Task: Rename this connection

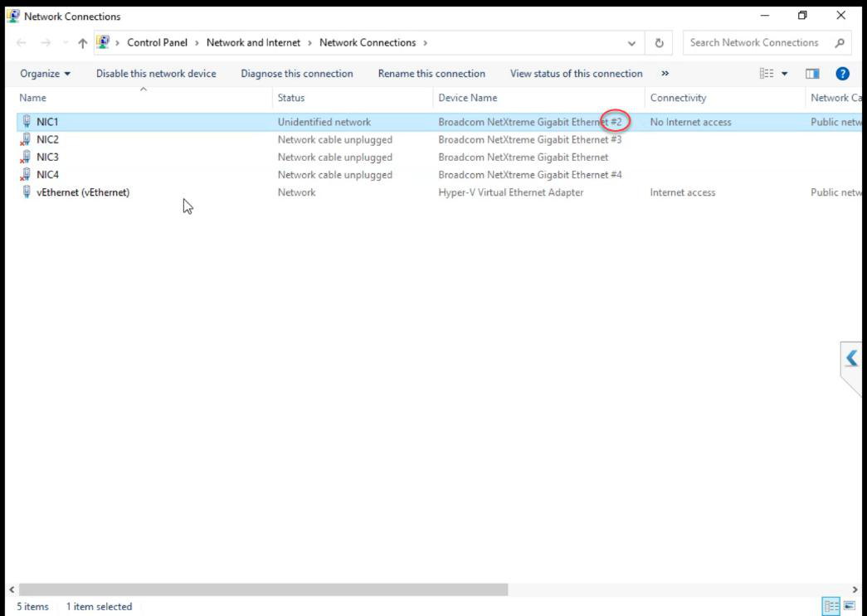Action: coord(431,74)
